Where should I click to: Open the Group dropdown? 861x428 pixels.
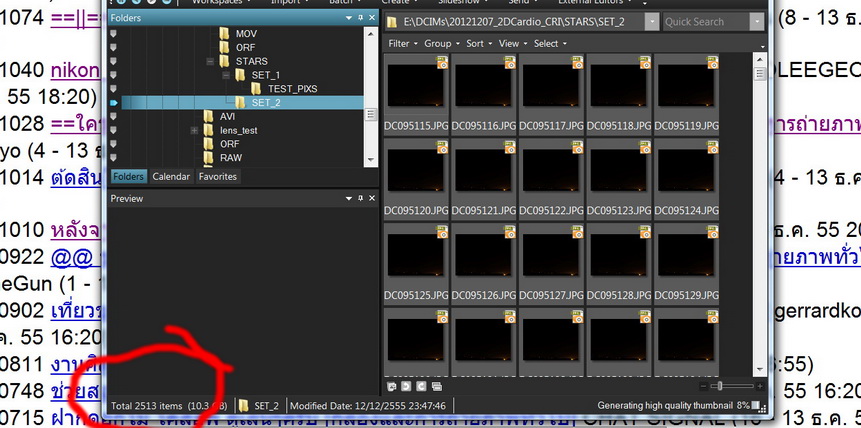(x=441, y=43)
